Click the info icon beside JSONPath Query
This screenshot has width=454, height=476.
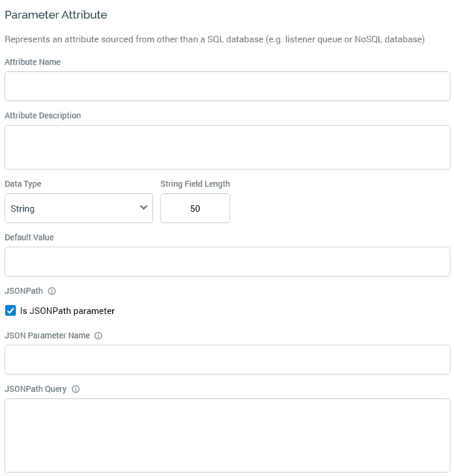(x=76, y=389)
